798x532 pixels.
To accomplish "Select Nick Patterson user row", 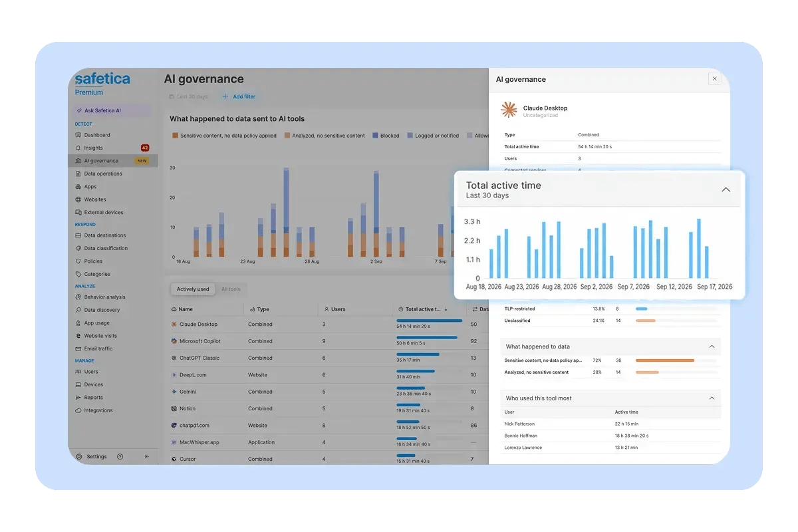I will (610, 424).
